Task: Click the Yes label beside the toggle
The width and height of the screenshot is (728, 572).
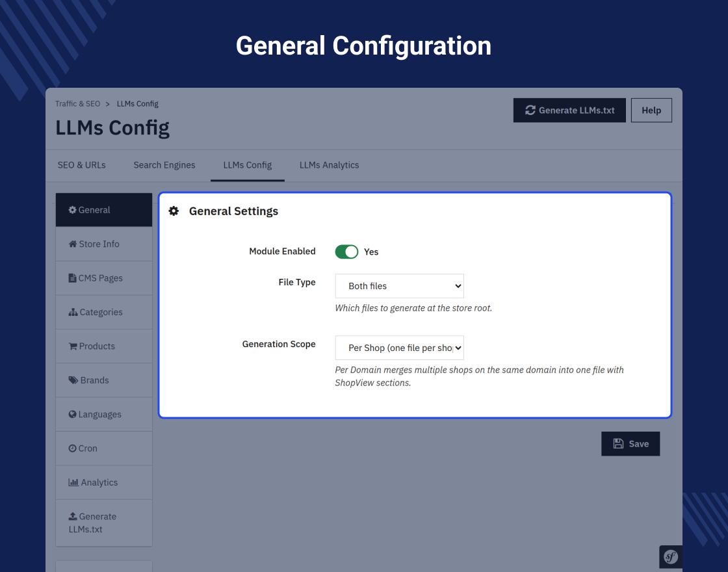Action: click(x=371, y=252)
